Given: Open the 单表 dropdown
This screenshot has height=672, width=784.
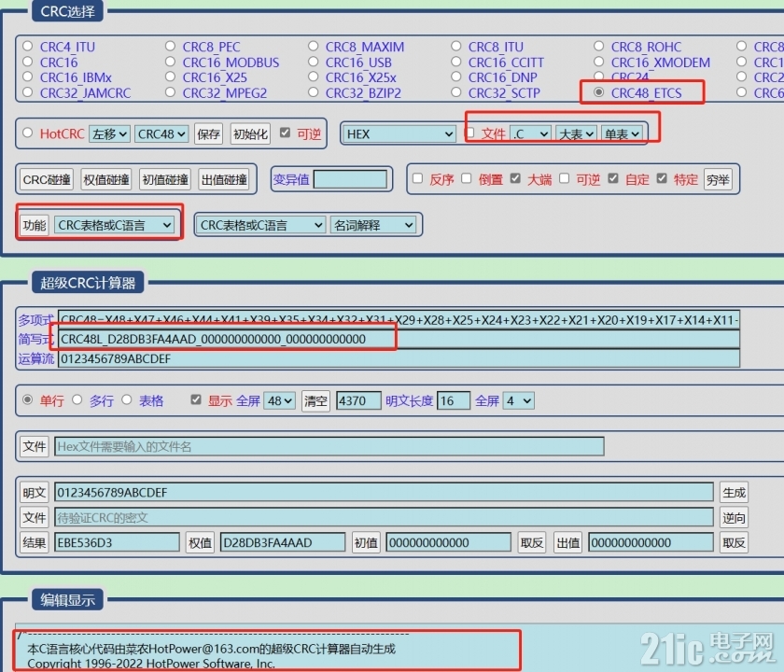Looking at the screenshot, I should click(x=622, y=134).
